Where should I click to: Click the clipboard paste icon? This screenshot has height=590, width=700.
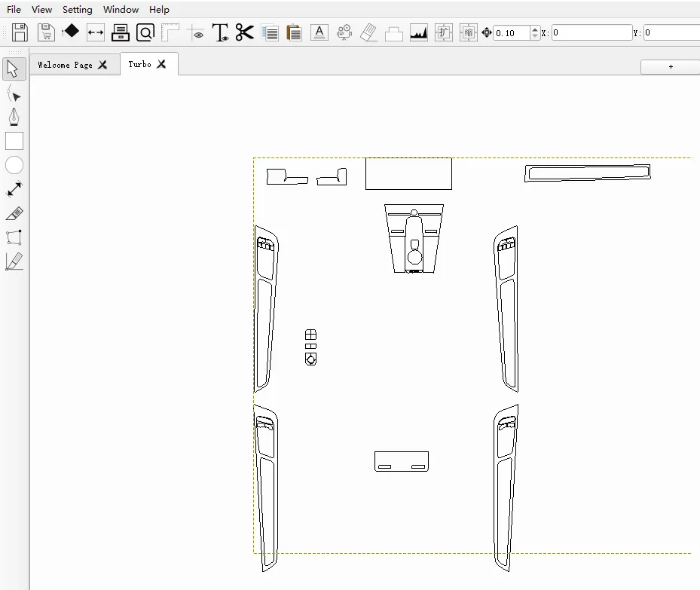click(x=294, y=32)
